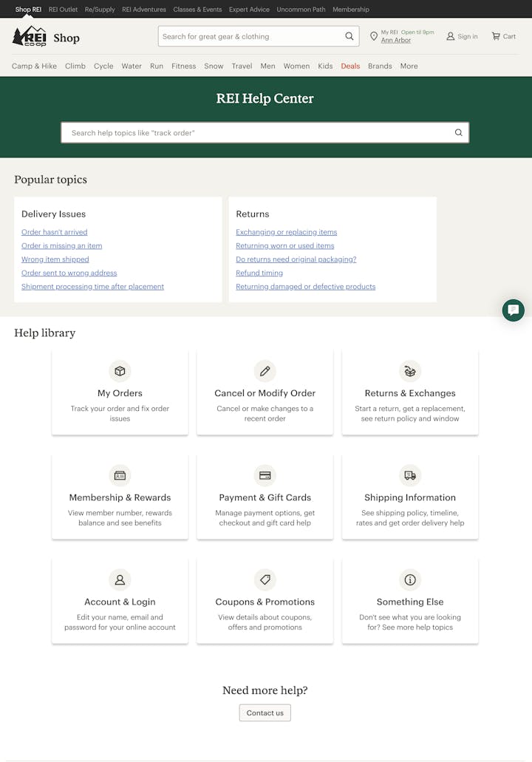The image size is (532, 762).
Task: Open the Deals navigation item
Action: (350, 66)
